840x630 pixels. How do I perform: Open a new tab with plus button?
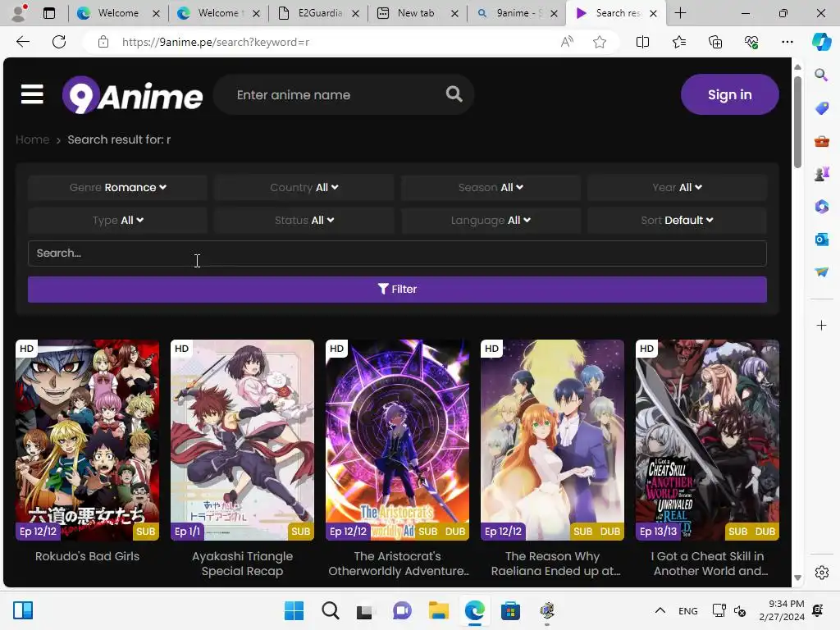click(x=680, y=13)
